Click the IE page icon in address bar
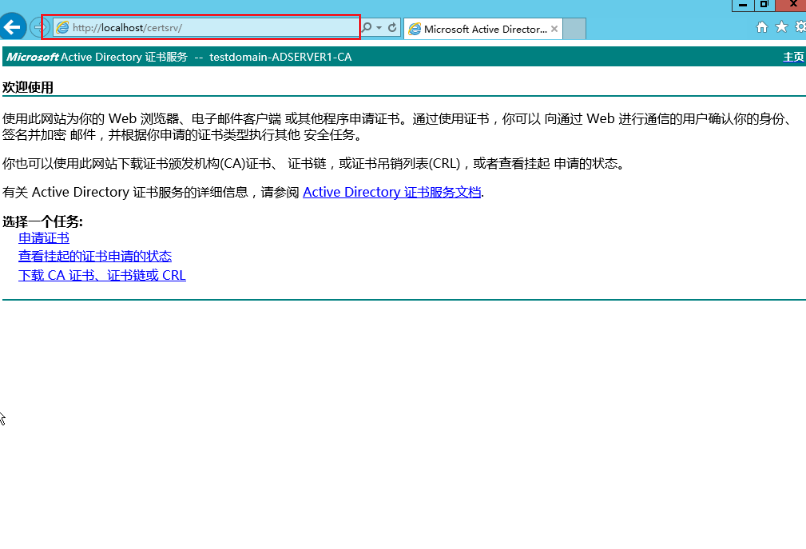806x549 pixels. 62,27
